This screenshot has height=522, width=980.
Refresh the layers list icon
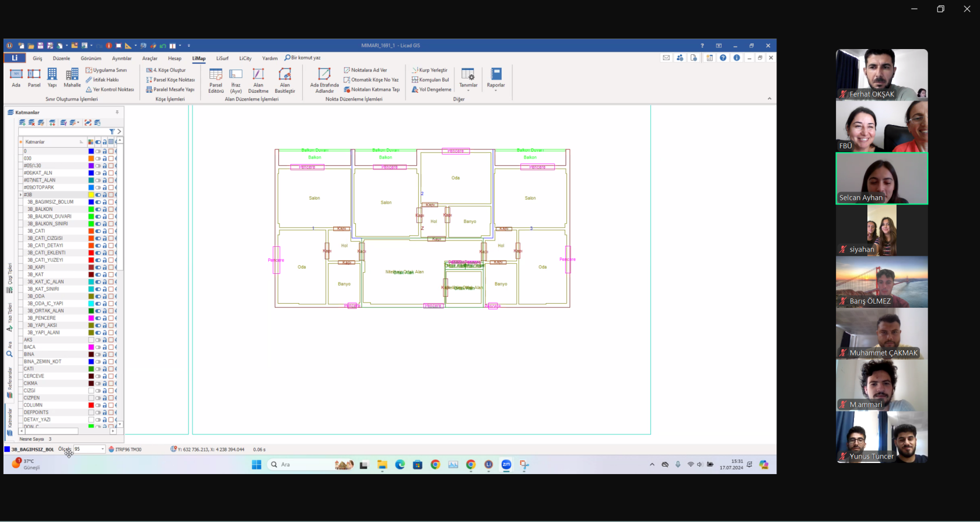(97, 123)
